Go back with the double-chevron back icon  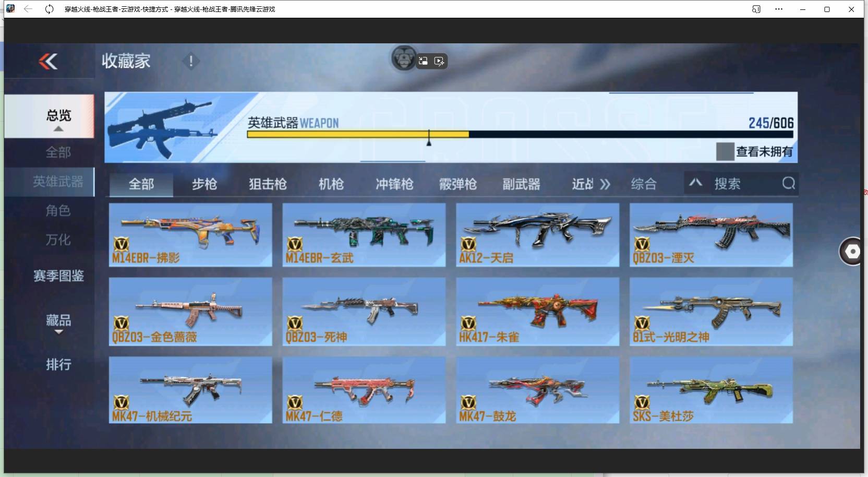[48, 62]
